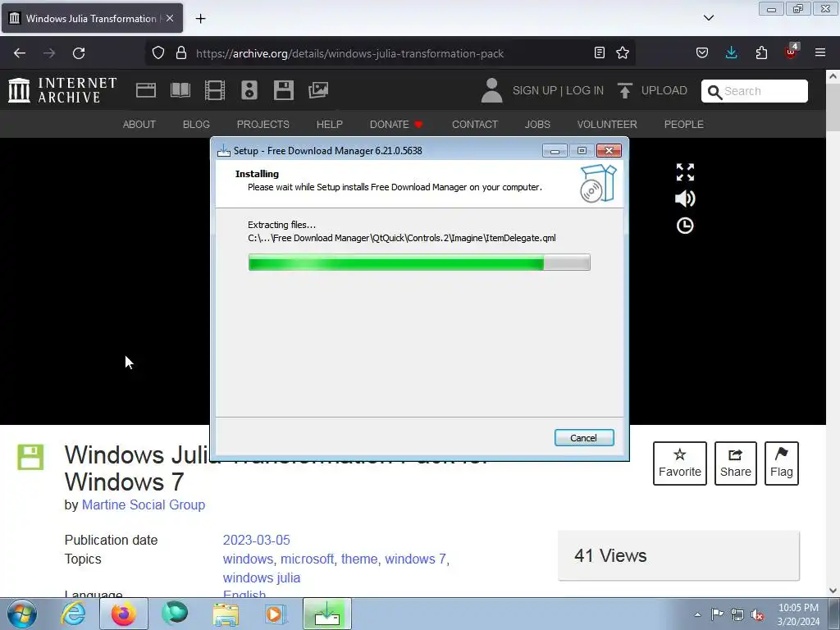Launch Internet Explorer from taskbar

click(73, 614)
